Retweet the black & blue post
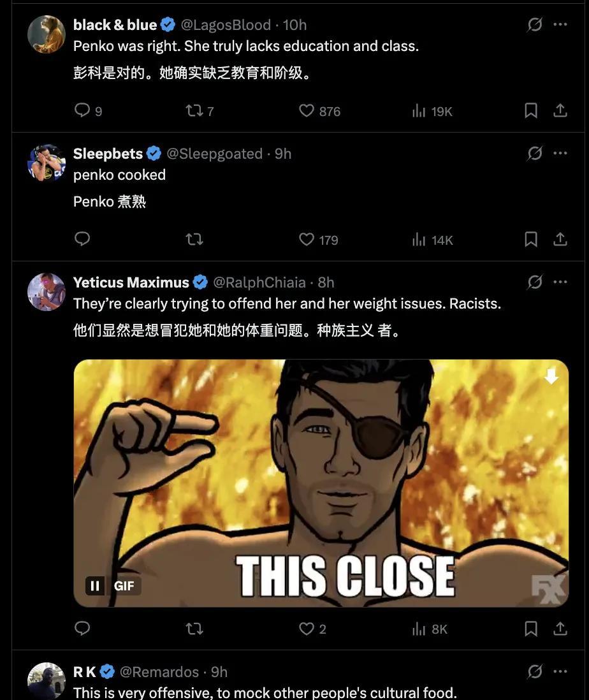Screen dimensions: 589x700 coord(200,111)
